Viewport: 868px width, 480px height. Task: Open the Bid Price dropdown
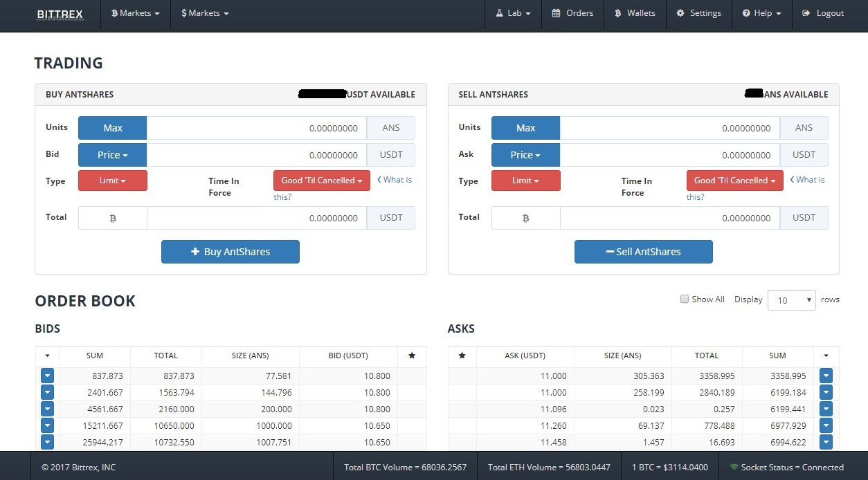pyautogui.click(x=113, y=155)
